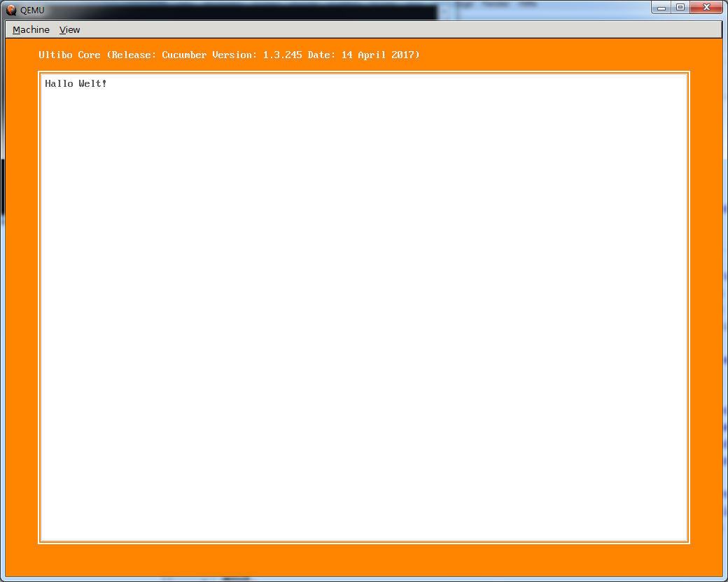Click the orange area below the console

click(x=364, y=559)
